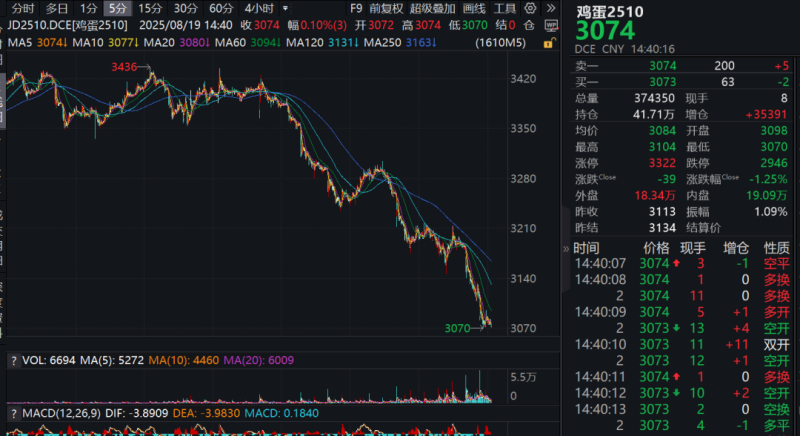Open the 工具 menu
The image size is (800, 436).
click(505, 8)
